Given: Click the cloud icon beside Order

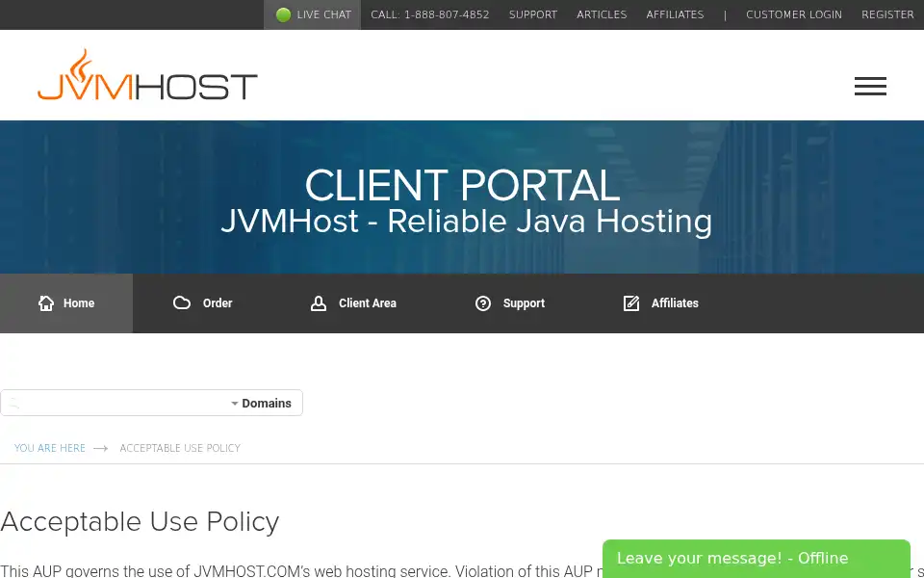Looking at the screenshot, I should point(182,303).
